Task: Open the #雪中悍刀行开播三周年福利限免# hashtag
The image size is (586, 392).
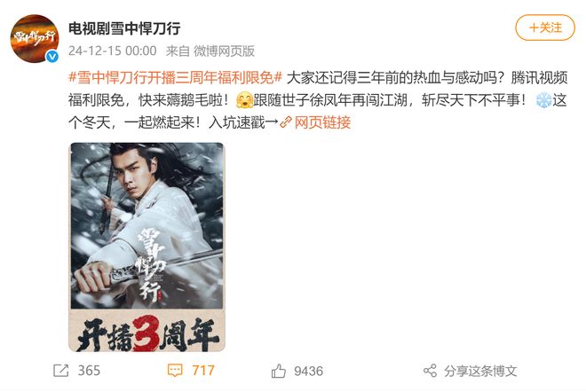Action: pyautogui.click(x=175, y=78)
